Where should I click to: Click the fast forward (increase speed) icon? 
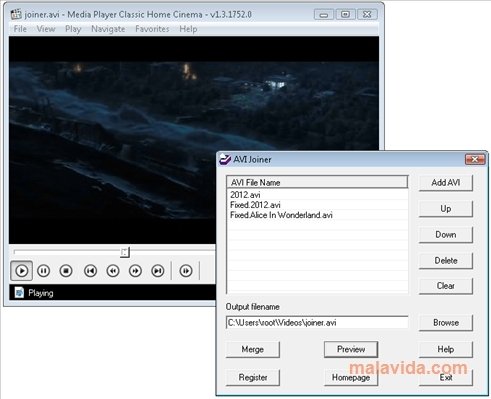pos(135,271)
